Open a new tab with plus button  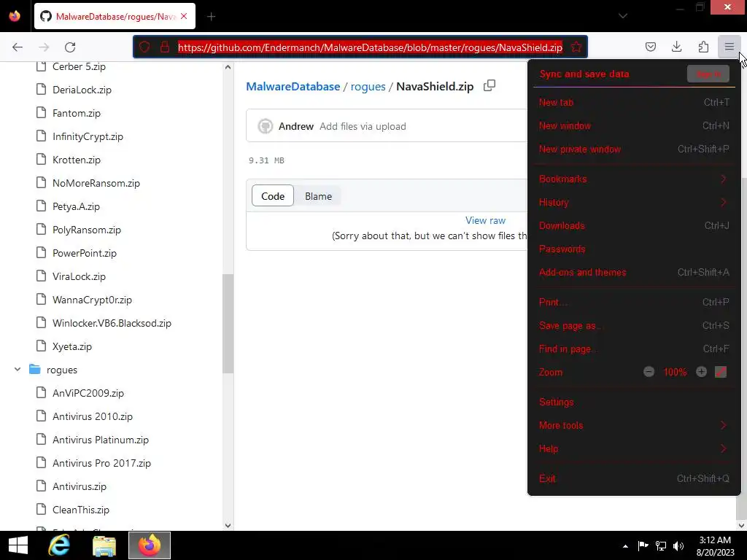[212, 17]
